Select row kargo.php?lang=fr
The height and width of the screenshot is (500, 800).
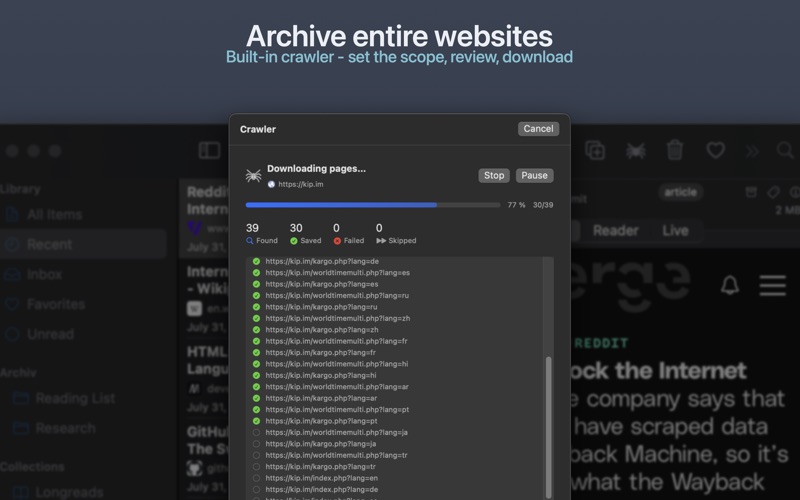click(394, 353)
